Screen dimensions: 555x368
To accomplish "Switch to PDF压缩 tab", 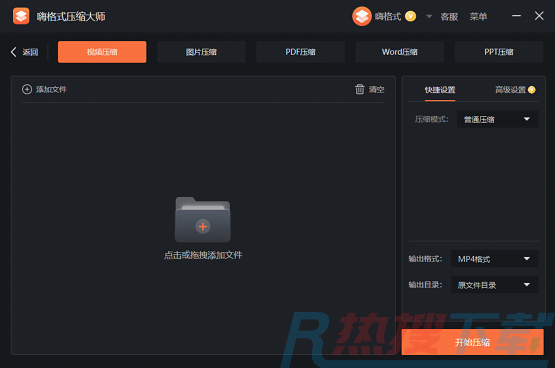I will pos(300,52).
